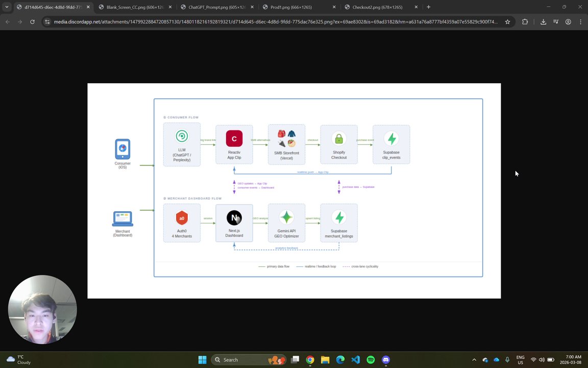Open Visual Studio Code from the taskbar
588x368 pixels.
tap(355, 360)
